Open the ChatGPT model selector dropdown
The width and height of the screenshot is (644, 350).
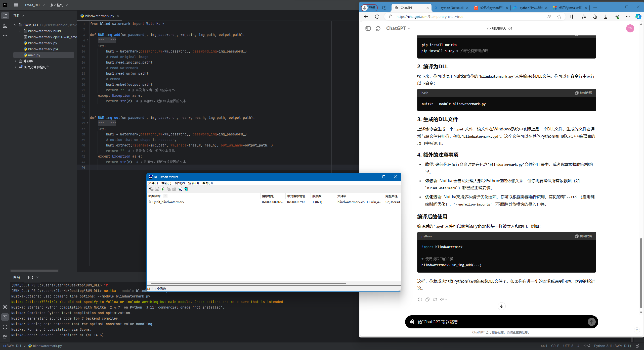click(x=398, y=28)
